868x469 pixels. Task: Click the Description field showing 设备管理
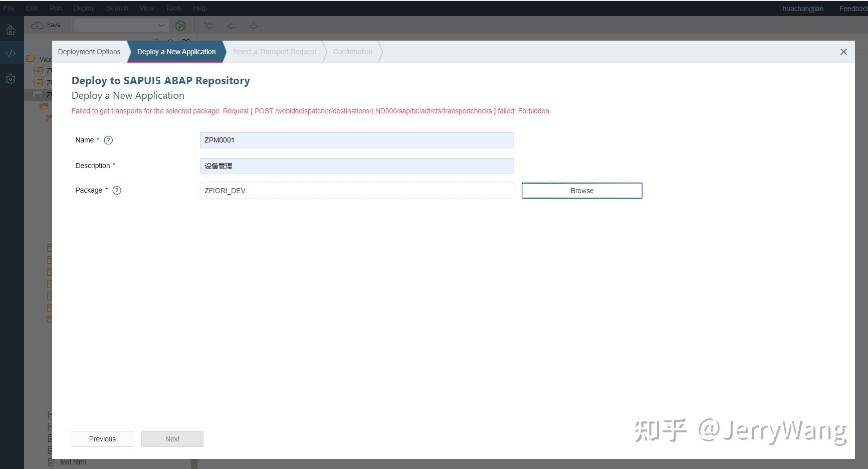tap(356, 166)
